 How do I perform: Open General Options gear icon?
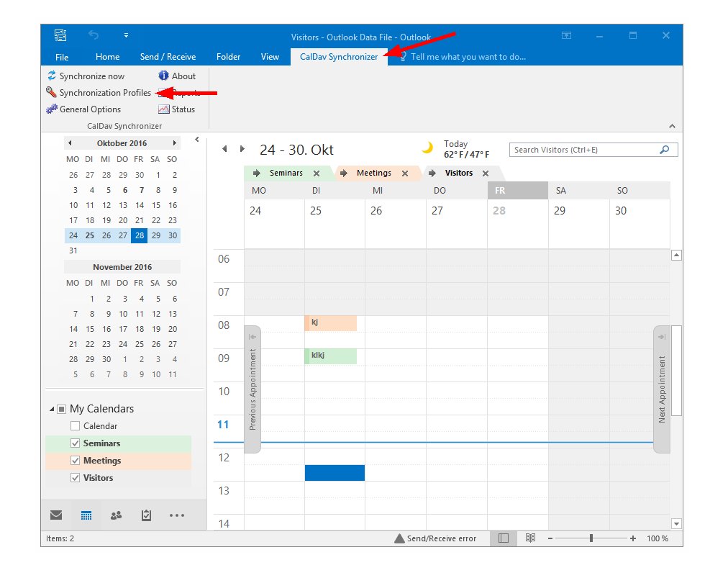[x=52, y=109]
